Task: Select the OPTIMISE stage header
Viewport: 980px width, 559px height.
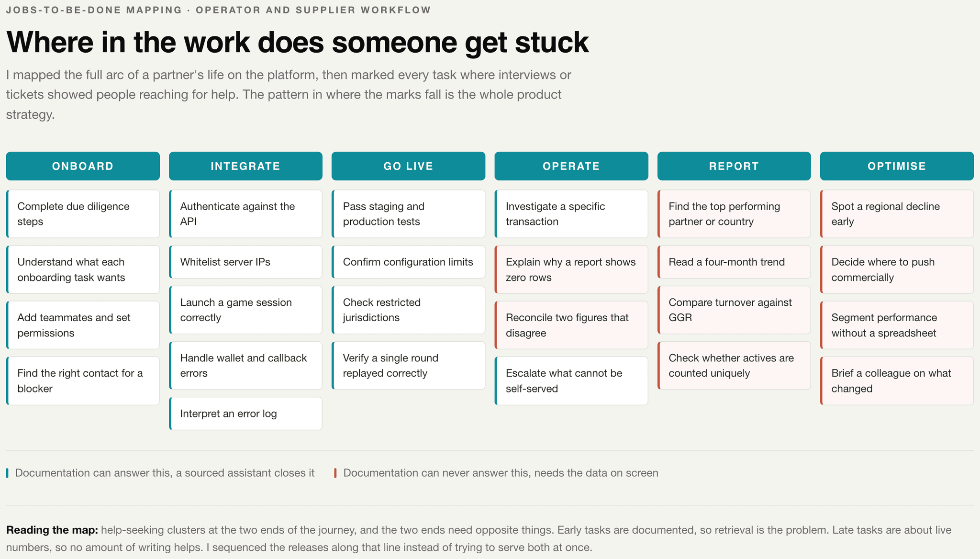Action: pos(897,166)
